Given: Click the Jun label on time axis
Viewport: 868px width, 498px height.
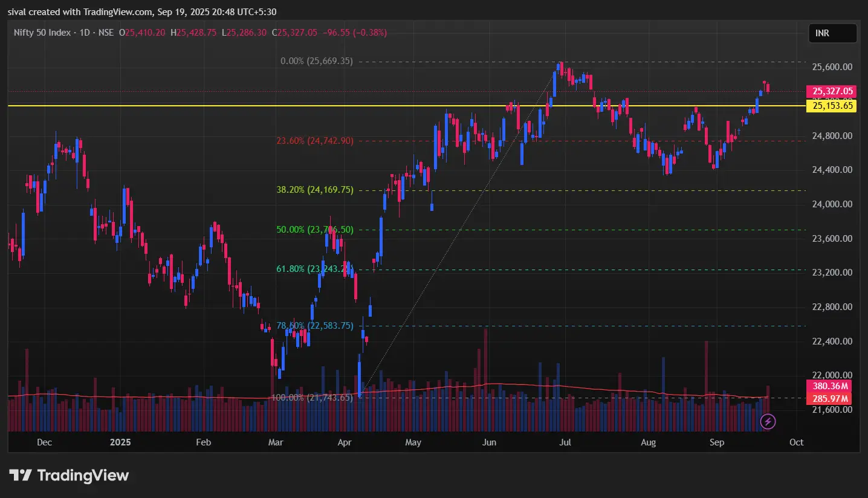Looking at the screenshot, I should (489, 442).
